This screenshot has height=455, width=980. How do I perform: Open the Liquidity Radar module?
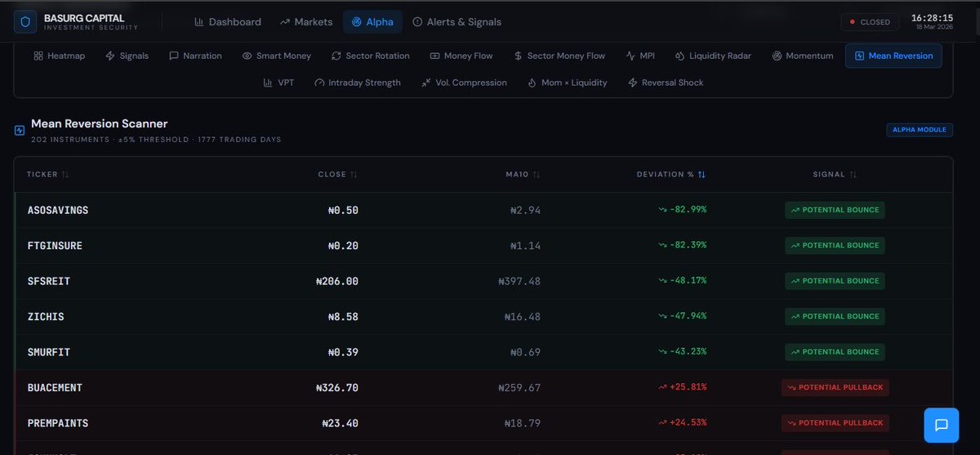click(714, 56)
